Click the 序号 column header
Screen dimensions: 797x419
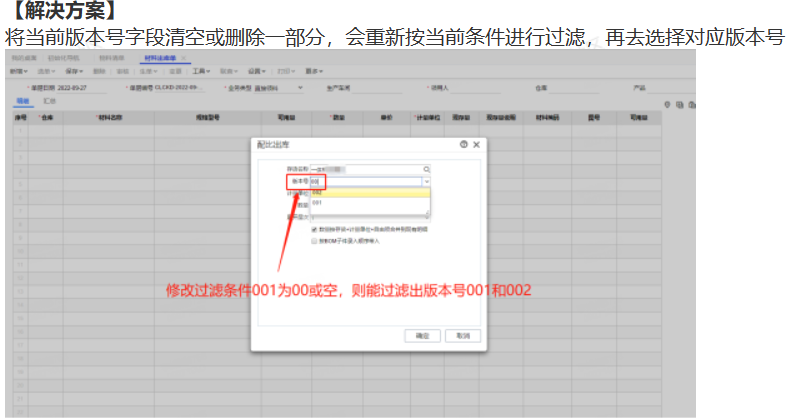(20, 117)
